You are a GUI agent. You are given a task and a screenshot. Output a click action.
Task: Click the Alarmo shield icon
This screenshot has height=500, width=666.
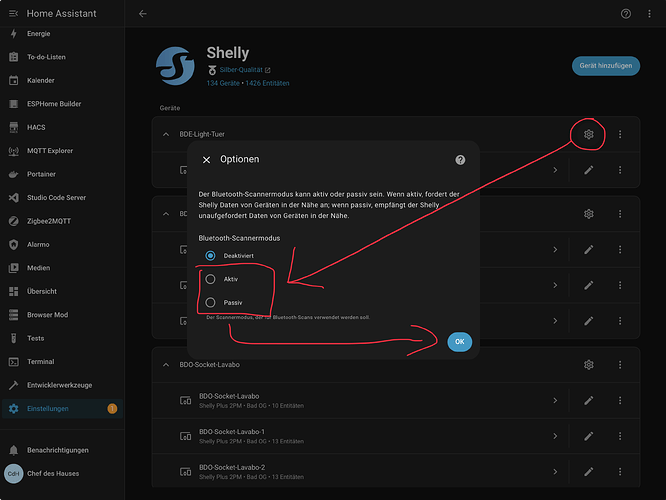[14, 244]
